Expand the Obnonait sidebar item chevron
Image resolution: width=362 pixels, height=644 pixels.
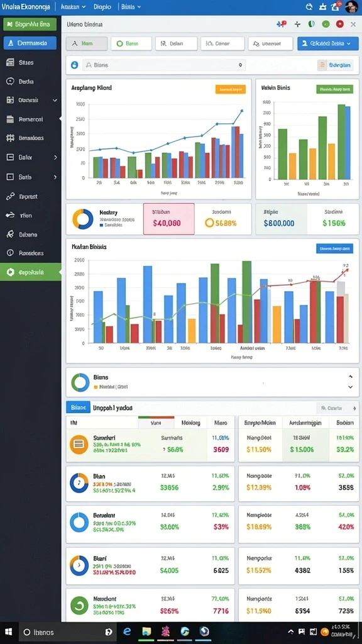coord(55,100)
